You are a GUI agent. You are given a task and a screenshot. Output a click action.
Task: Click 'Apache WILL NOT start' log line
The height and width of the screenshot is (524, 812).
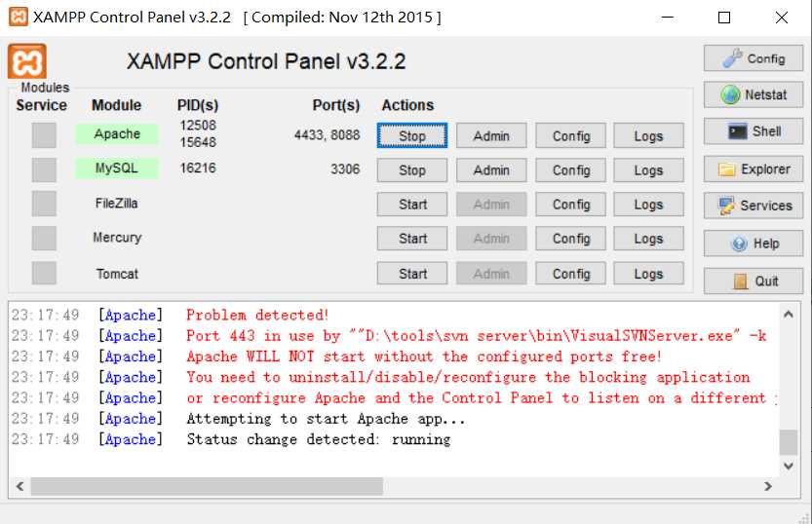[x=424, y=356]
